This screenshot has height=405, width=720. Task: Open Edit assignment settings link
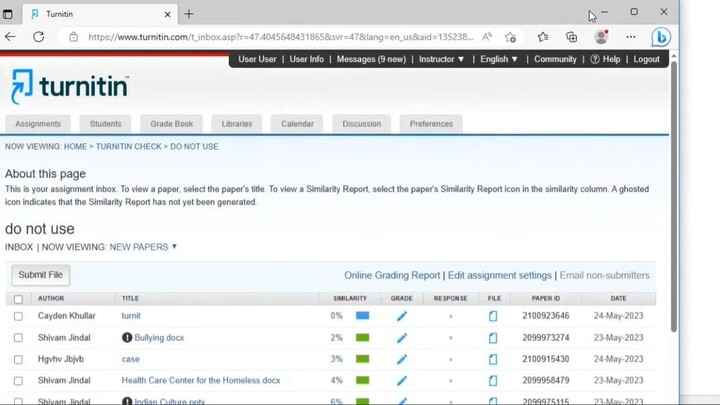point(500,276)
